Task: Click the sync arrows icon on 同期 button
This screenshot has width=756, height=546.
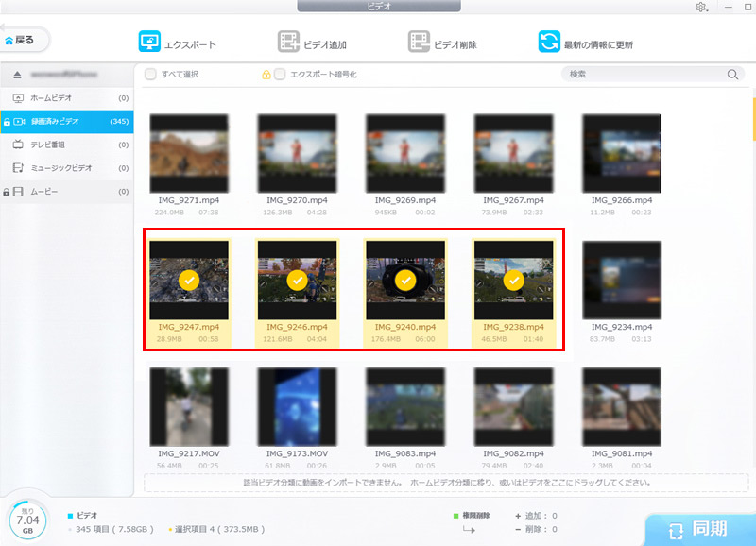Action: 676,531
